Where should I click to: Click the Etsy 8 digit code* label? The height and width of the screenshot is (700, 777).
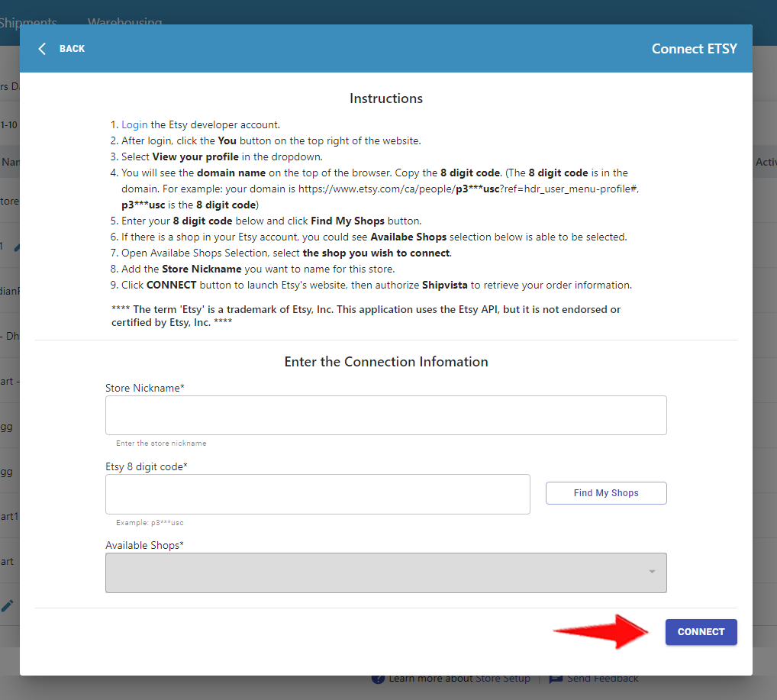click(x=147, y=466)
